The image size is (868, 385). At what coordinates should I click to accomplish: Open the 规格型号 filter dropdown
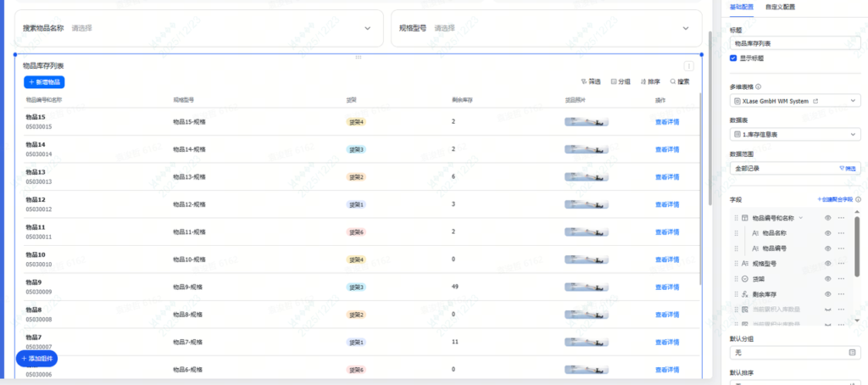point(686,28)
